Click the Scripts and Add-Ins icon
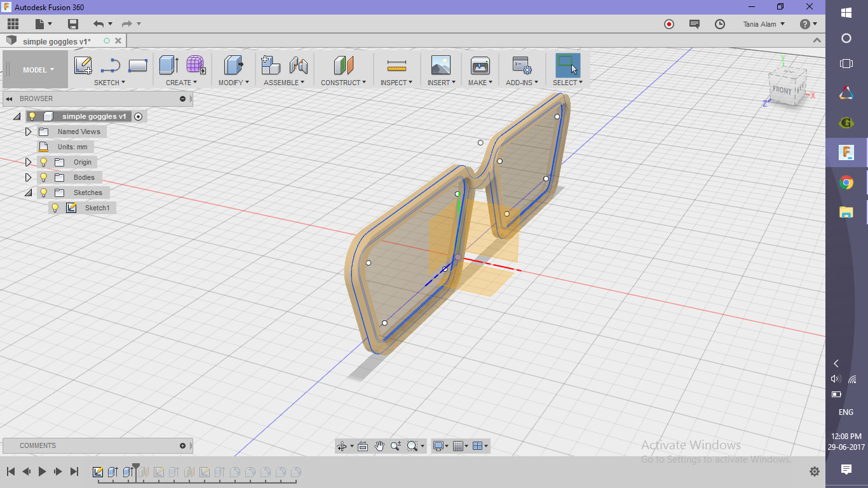Screen dimensions: 868x488 pyautogui.click(x=522, y=65)
